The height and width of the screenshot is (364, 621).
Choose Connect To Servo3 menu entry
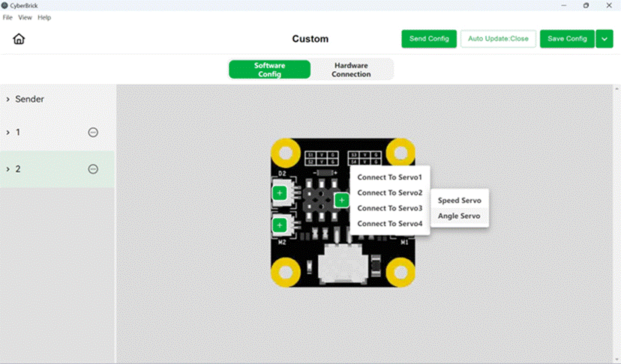click(390, 208)
